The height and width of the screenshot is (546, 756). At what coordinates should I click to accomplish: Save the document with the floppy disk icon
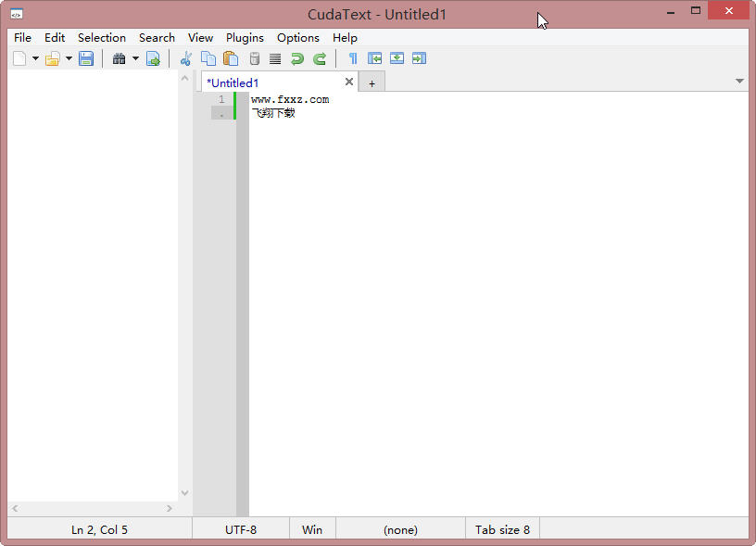click(x=86, y=58)
